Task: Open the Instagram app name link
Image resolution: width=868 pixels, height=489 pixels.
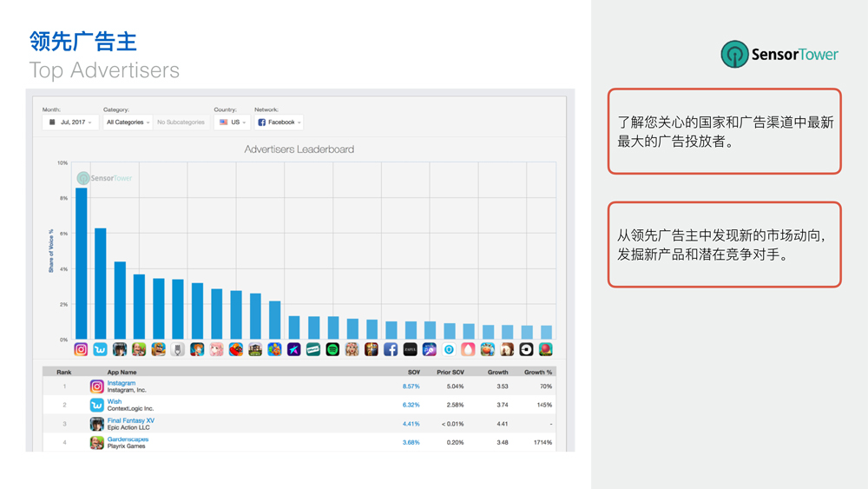Action: (x=122, y=383)
